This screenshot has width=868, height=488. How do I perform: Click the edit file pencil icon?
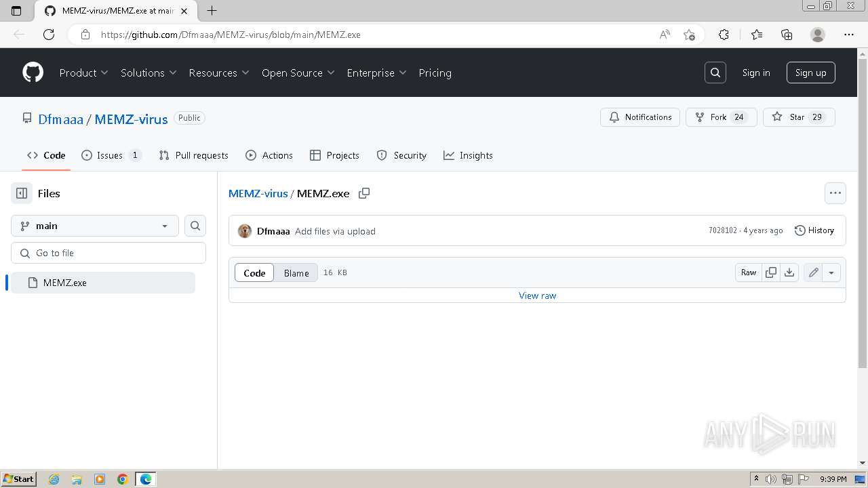tap(813, 272)
